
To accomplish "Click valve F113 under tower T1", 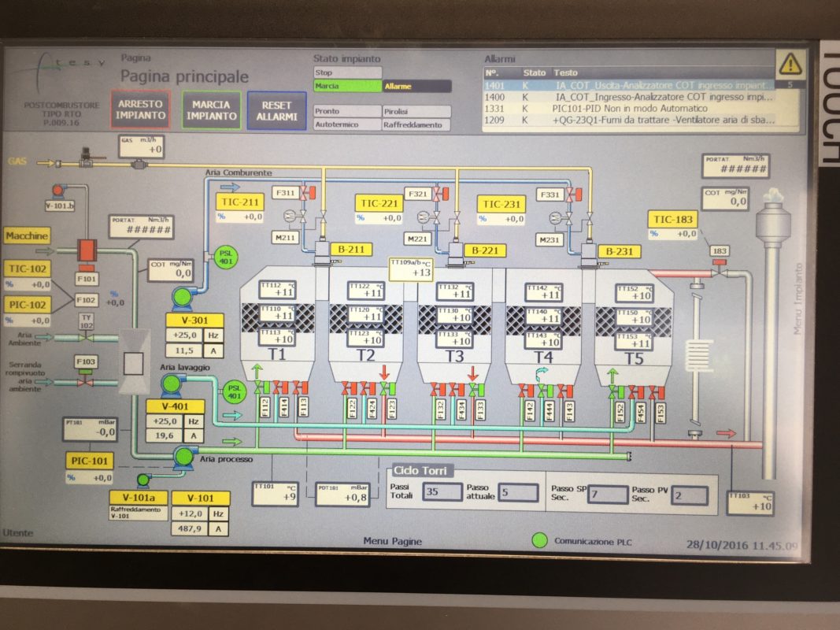I will point(301,388).
